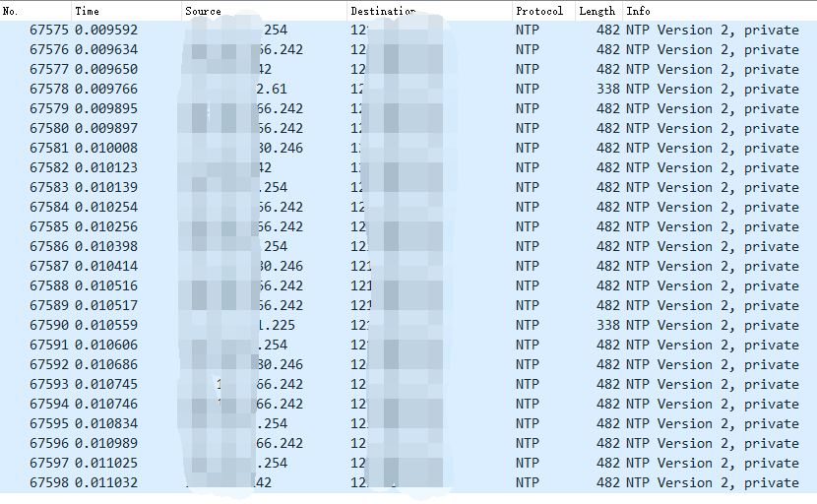Screen dimensions: 817x504
Task: Click packet 67583 at time 0.010139
Action: [x=106, y=188]
